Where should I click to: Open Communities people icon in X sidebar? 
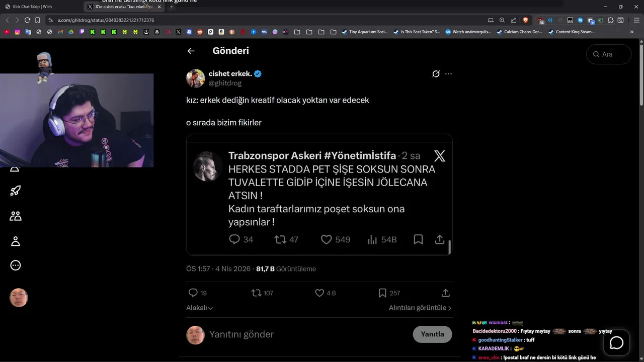point(16,216)
